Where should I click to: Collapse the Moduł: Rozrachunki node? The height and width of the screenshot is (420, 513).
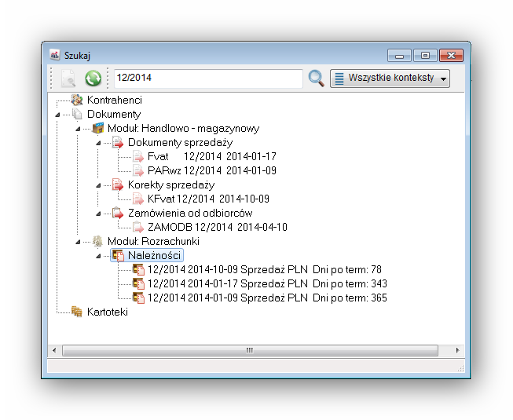coord(78,243)
